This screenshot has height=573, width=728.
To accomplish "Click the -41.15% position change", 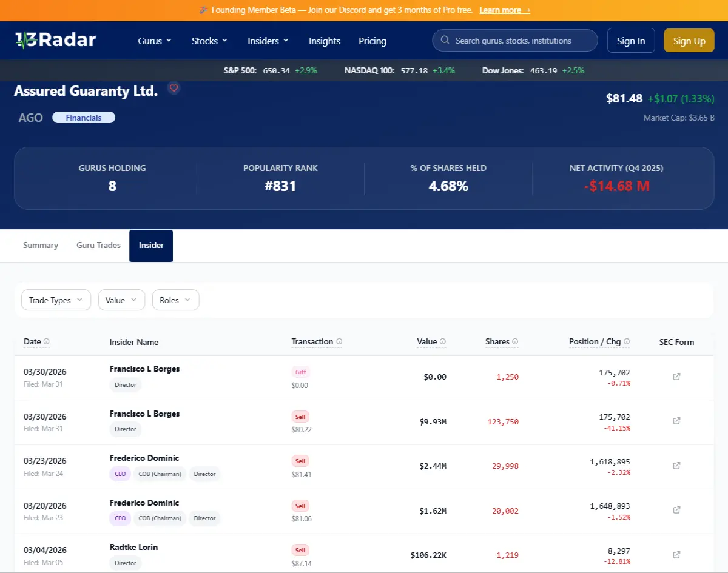I will [616, 427].
